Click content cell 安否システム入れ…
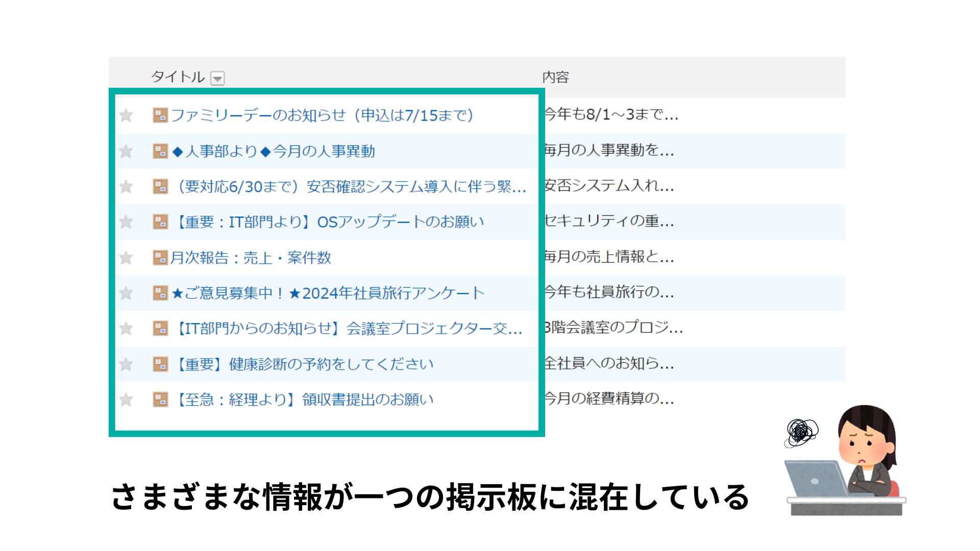The image size is (980, 551). click(x=609, y=186)
